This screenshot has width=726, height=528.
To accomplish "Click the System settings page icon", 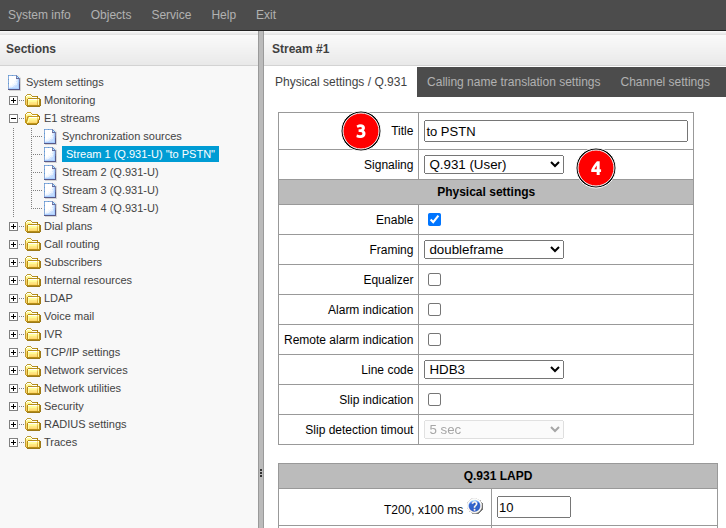I will pyautogui.click(x=14, y=82).
